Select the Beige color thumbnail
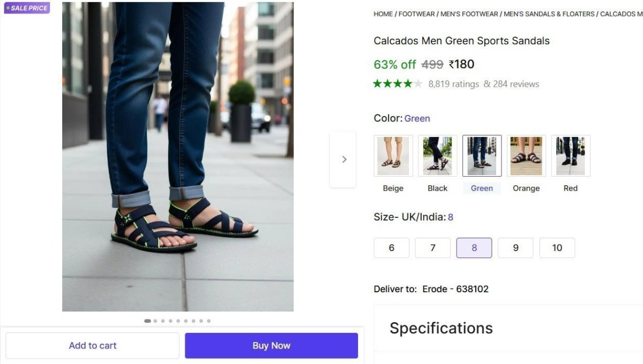 tap(393, 156)
